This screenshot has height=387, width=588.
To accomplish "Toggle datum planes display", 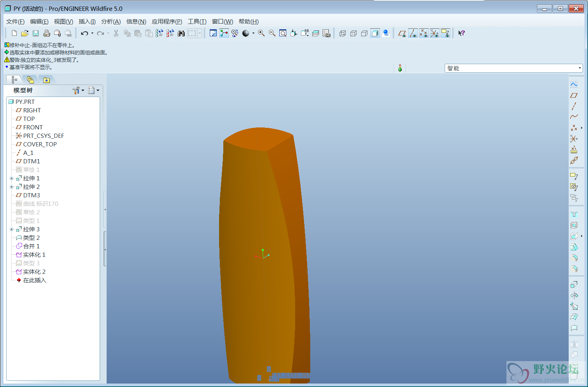I will [x=402, y=33].
